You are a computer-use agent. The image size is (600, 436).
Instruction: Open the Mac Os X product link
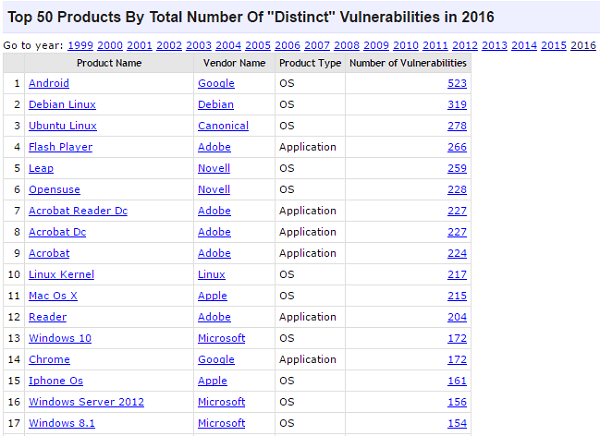53,296
